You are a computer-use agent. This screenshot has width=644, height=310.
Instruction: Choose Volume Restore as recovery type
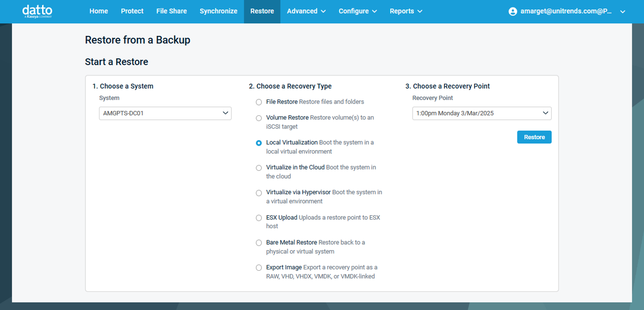pyautogui.click(x=259, y=118)
